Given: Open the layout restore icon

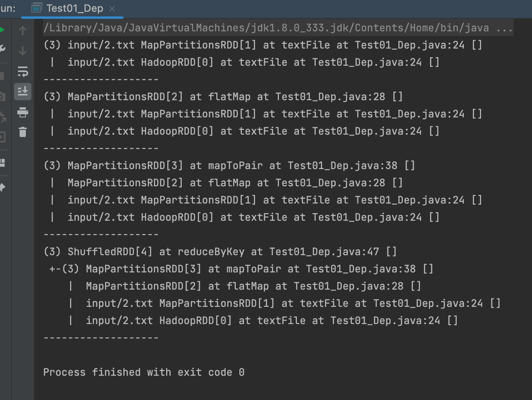Looking at the screenshot, I should [2, 162].
